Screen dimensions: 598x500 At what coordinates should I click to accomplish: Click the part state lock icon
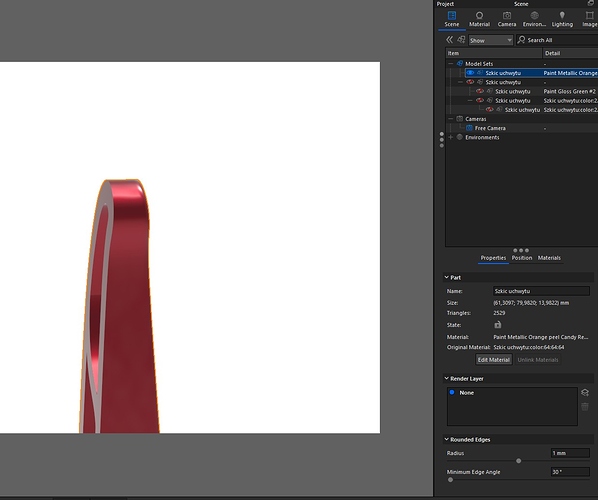[497, 325]
